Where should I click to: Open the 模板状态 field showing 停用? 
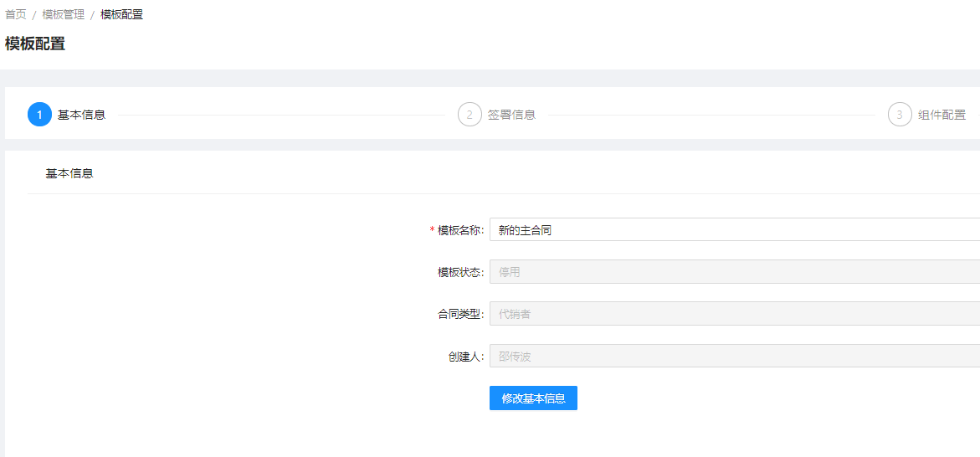(x=735, y=272)
